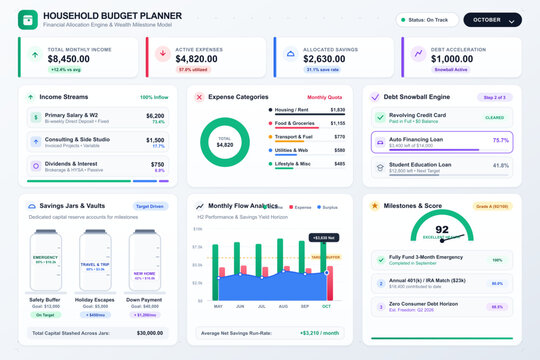540x360 pixels.
Task: Select the Lifestyle & Misc category
Action: pyautogui.click(x=307, y=165)
